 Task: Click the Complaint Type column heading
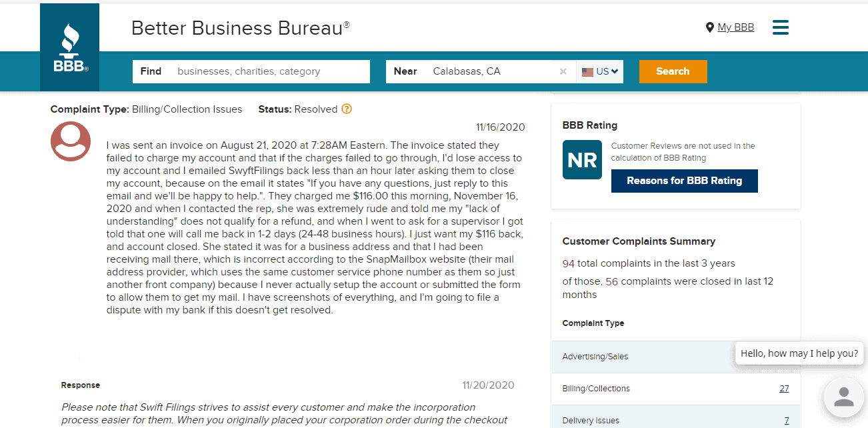(x=593, y=323)
